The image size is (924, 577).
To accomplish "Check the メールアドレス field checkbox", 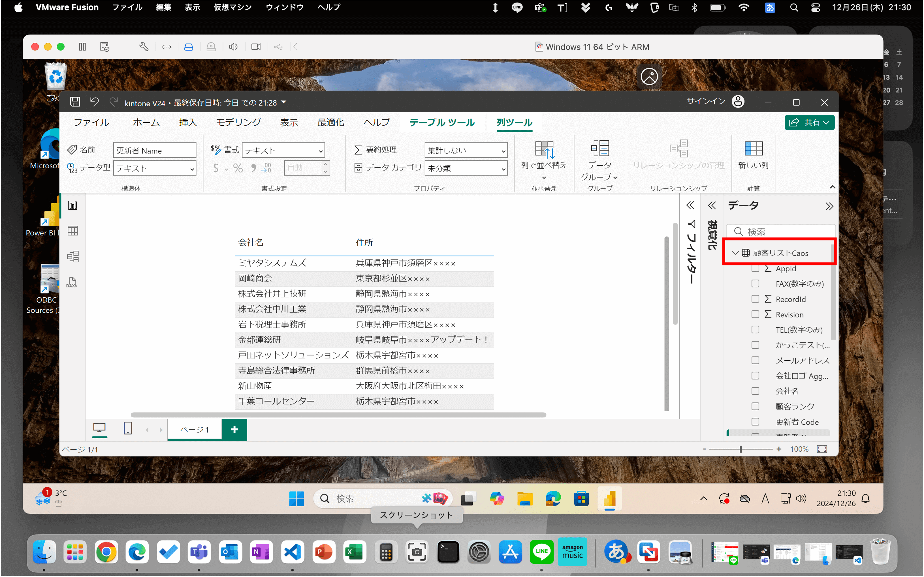I will pos(755,360).
